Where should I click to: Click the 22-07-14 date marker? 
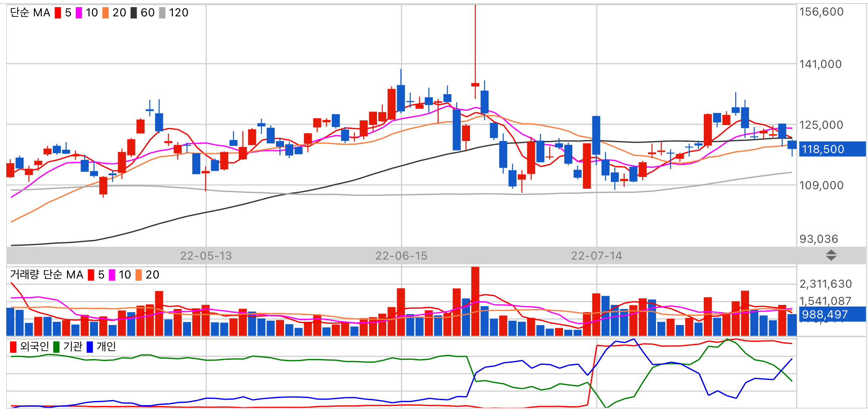pyautogui.click(x=597, y=256)
